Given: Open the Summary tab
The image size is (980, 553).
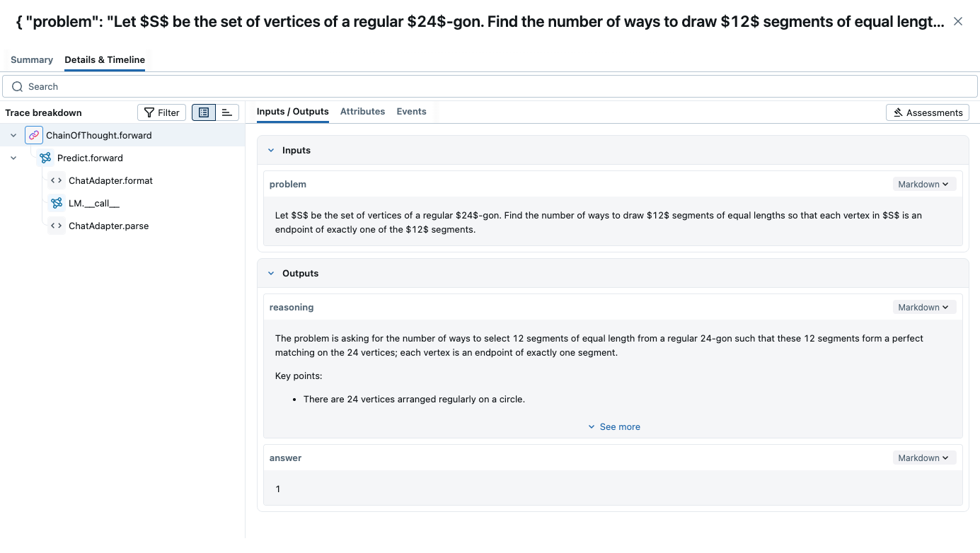Looking at the screenshot, I should coord(32,59).
